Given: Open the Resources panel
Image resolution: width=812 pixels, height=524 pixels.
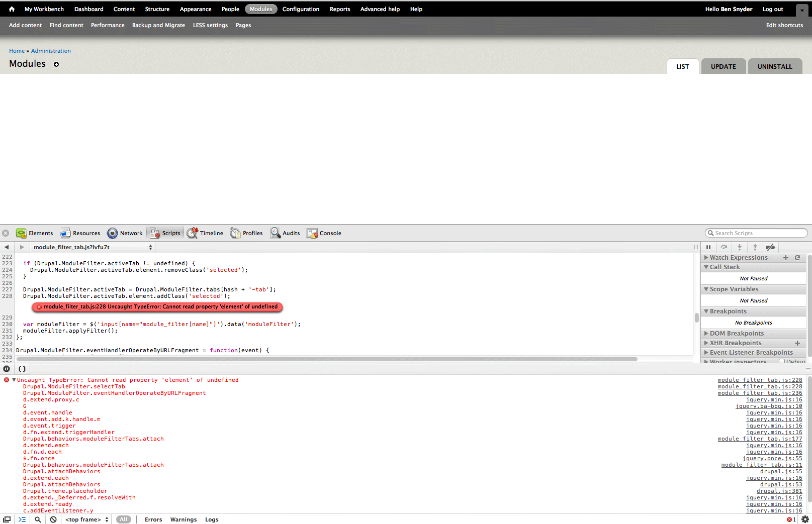Looking at the screenshot, I should tap(80, 233).
